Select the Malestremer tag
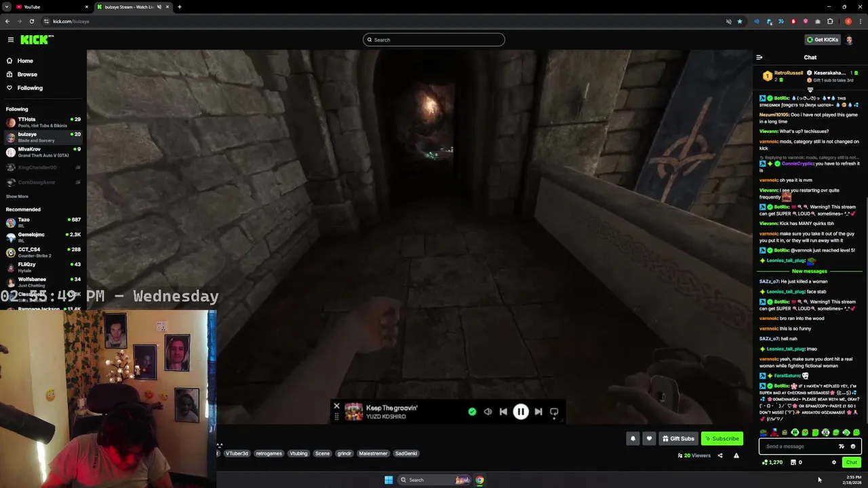Image resolution: width=868 pixels, height=488 pixels. point(373,453)
